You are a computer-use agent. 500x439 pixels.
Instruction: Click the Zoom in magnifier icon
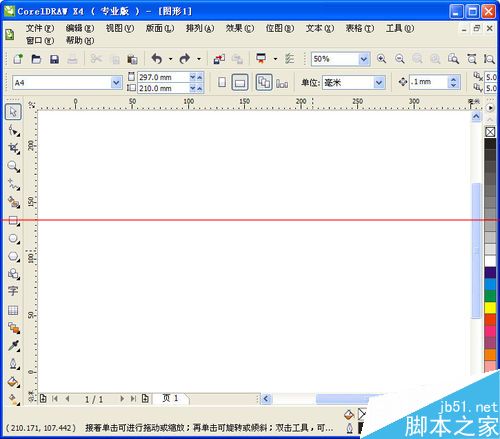click(x=381, y=59)
